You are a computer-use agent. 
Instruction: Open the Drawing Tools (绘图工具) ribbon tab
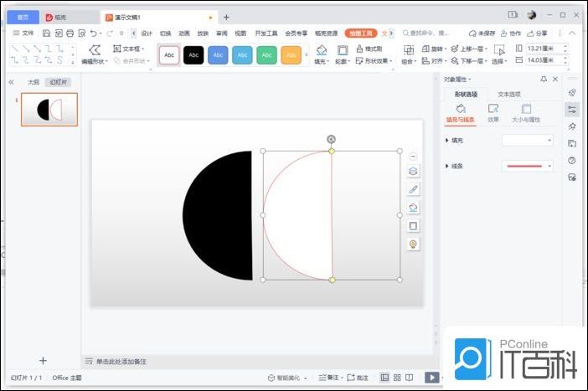click(x=360, y=33)
